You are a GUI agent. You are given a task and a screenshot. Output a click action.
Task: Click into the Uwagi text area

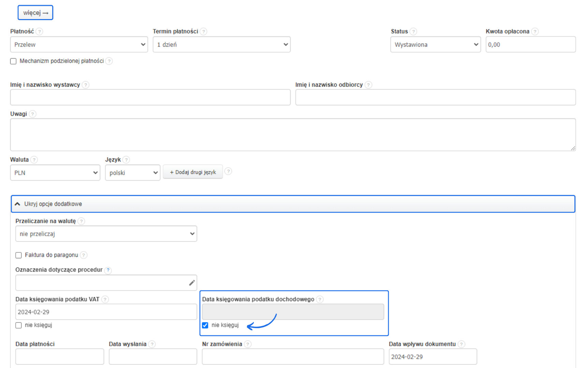tap(293, 135)
